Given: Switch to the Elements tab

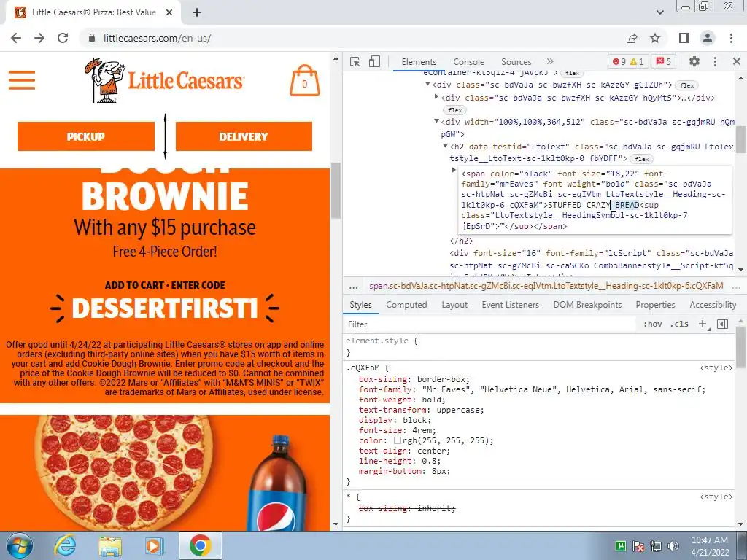Looking at the screenshot, I should tap(419, 61).
